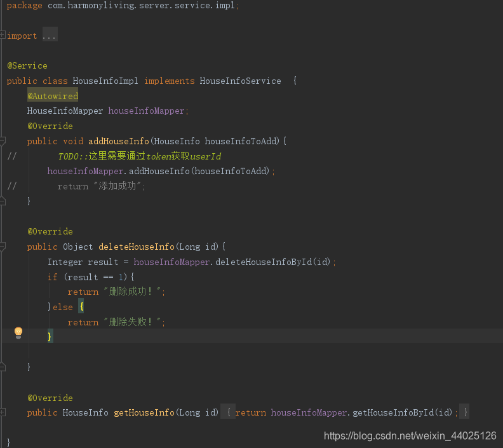Click the fold end marker of addHouseInfo
The image size is (503, 448).
click(3, 201)
